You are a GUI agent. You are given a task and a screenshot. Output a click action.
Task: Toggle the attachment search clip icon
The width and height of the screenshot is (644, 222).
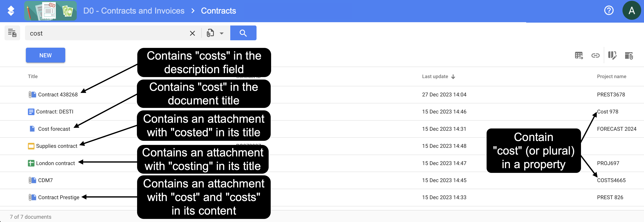pos(210,33)
